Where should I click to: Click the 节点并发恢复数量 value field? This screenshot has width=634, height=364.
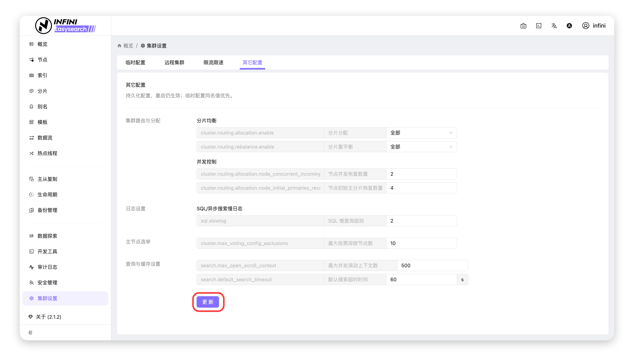click(x=421, y=174)
